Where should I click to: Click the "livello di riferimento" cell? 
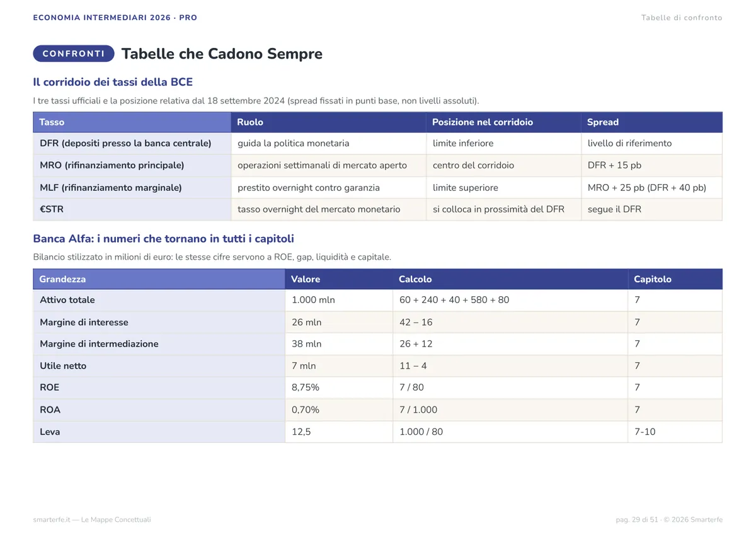(652, 144)
